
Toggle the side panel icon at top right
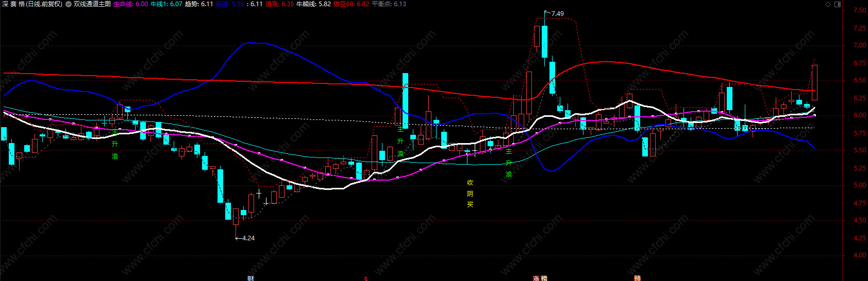[838, 4]
